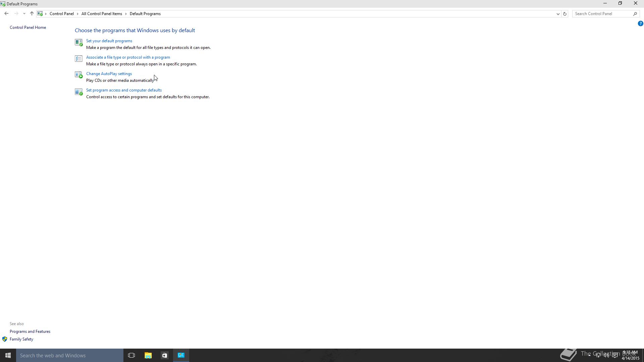Click text 'Make a program the default'
Screen dimensions: 644x362
point(148,48)
